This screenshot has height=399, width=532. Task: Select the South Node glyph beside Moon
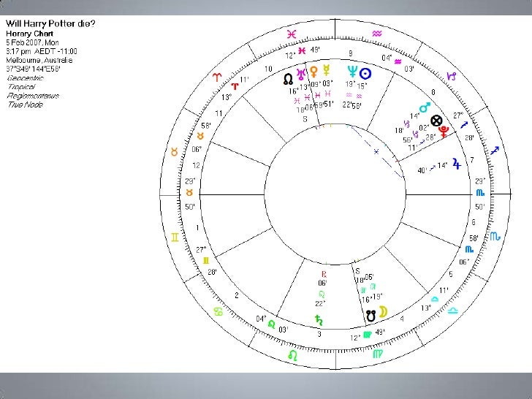370,316
